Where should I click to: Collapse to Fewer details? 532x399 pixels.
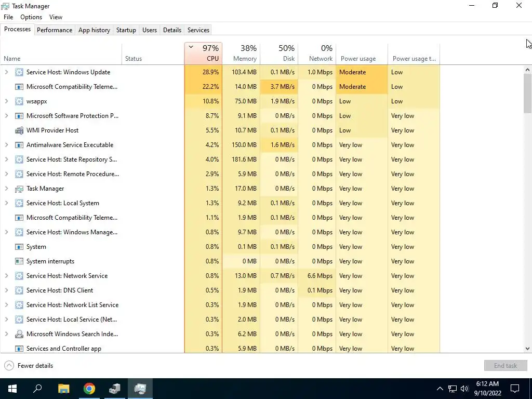coord(29,365)
